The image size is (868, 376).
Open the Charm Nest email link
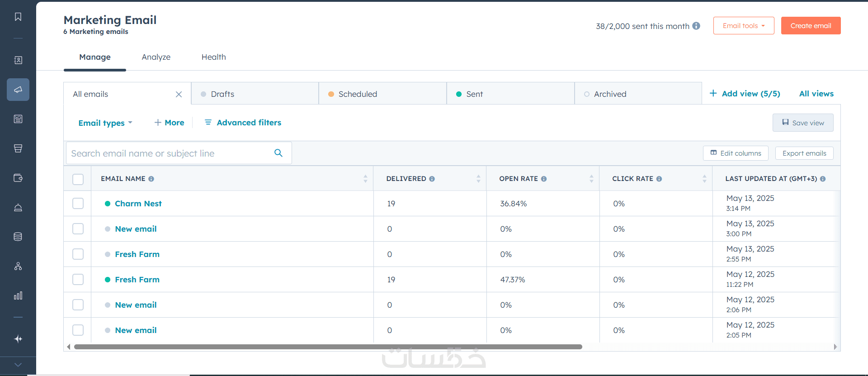pyautogui.click(x=138, y=204)
